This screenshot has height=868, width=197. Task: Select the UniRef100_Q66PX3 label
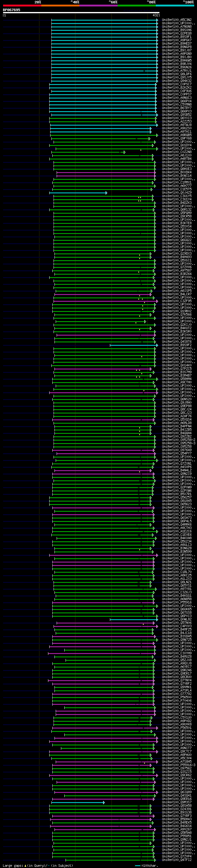pyautogui.click(x=177, y=111)
